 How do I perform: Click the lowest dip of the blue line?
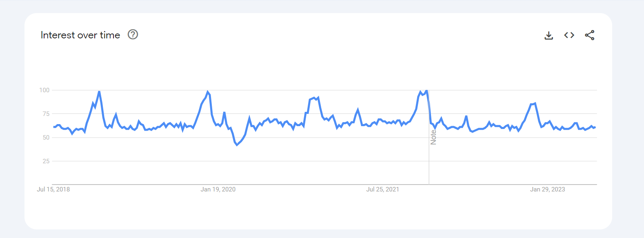(237, 145)
